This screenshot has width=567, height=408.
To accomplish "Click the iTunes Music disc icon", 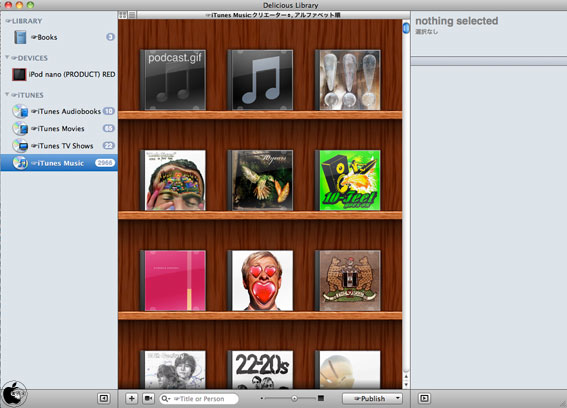I will [x=20, y=163].
